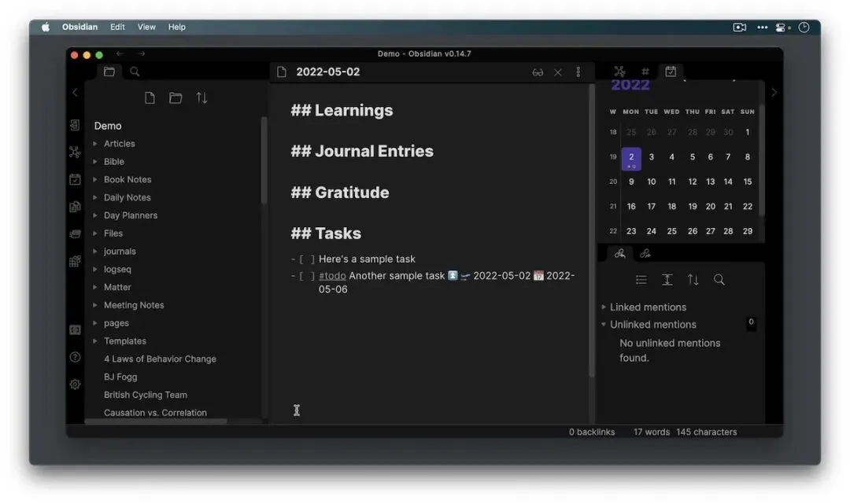The image size is (850, 504).
Task: Click the editor pane vertical scrollbar
Action: (x=591, y=230)
